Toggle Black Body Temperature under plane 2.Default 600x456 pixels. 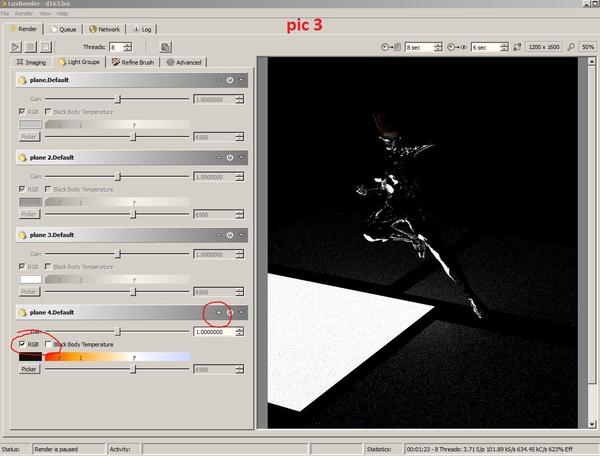48,189
